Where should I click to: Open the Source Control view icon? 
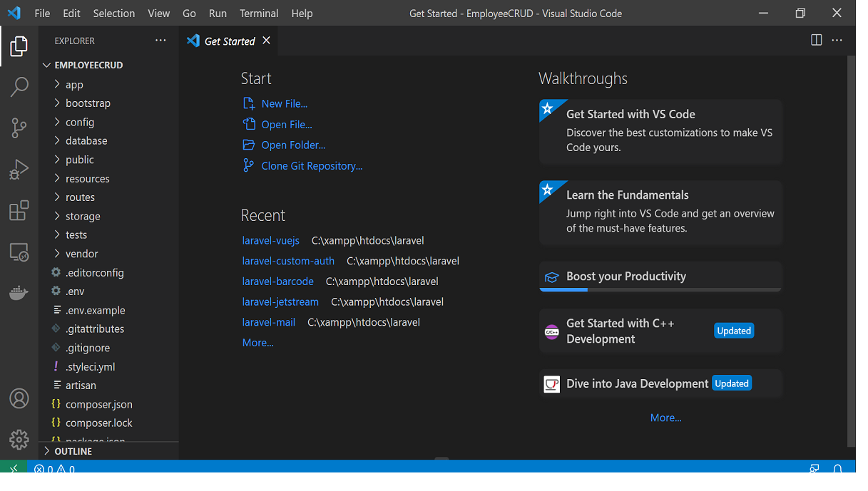(19, 128)
